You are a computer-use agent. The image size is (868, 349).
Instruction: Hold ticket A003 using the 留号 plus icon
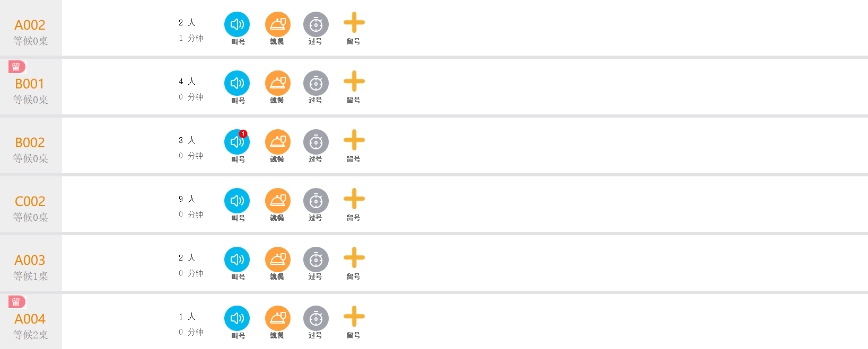point(354,258)
